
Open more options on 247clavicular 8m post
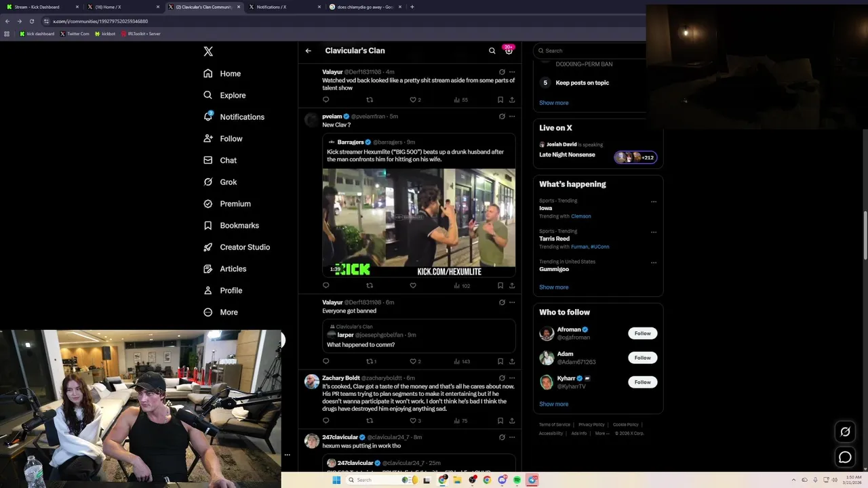pyautogui.click(x=512, y=438)
